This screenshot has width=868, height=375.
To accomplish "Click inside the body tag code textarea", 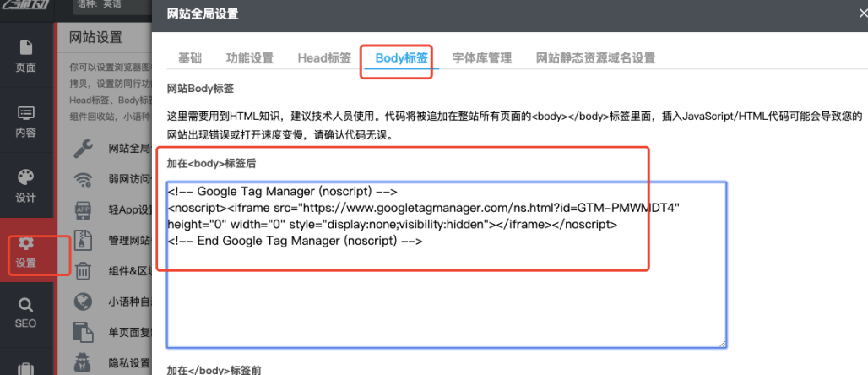I will click(x=446, y=296).
